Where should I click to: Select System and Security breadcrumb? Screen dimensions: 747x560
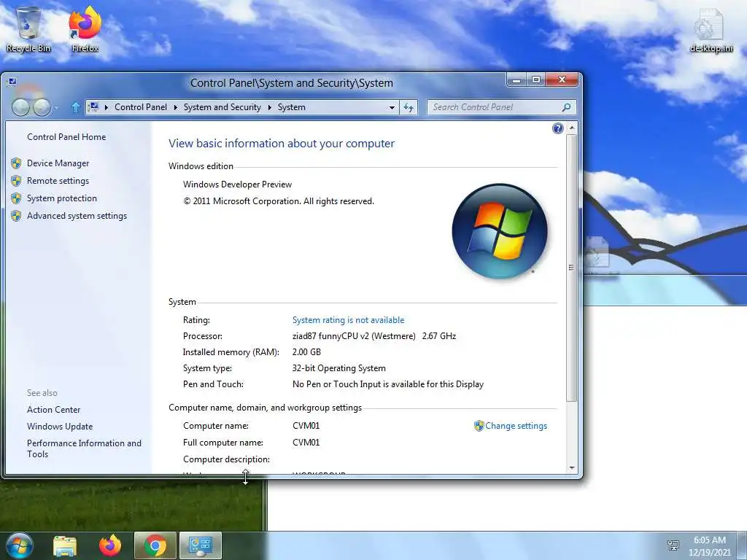[222, 107]
